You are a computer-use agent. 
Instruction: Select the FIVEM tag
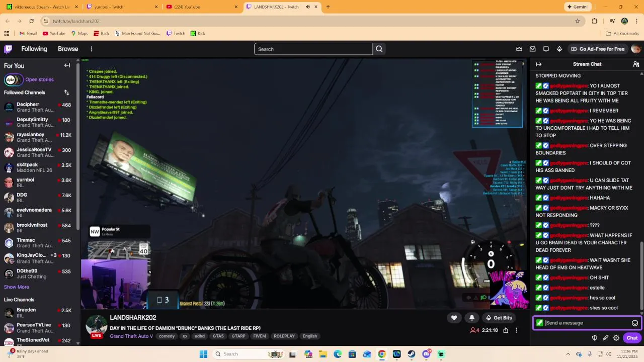point(260,336)
